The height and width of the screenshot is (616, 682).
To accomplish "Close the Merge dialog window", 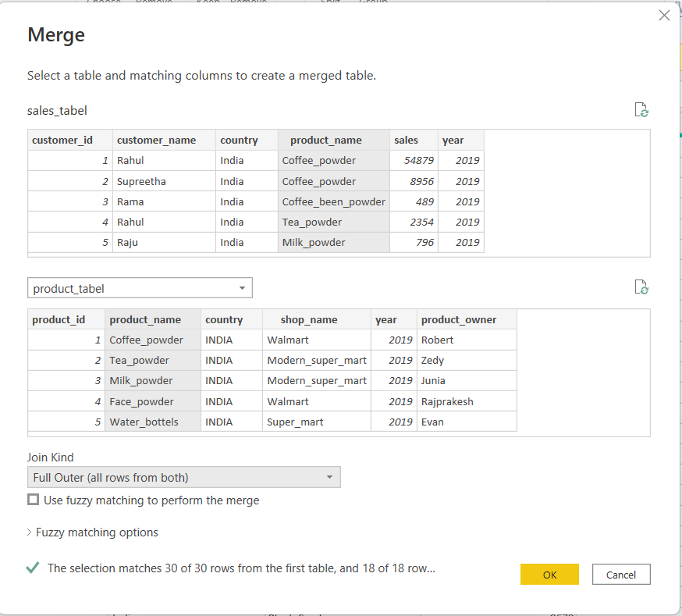I will (x=664, y=15).
